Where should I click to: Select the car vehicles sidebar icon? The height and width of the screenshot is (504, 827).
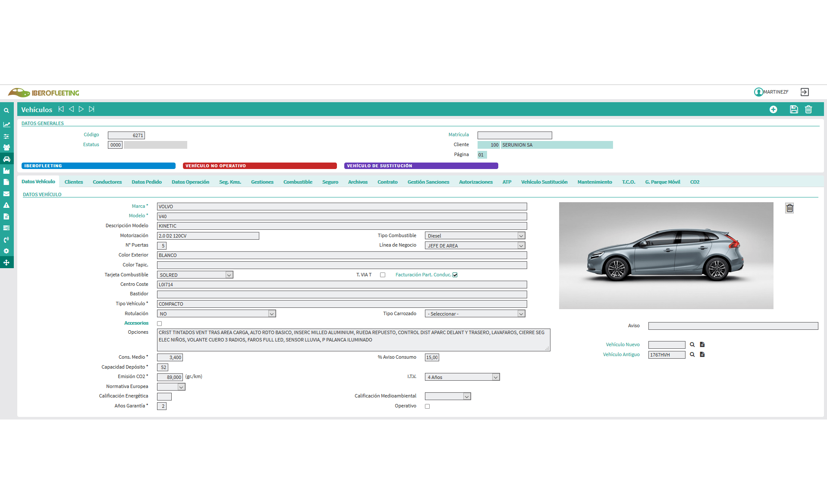point(6,159)
